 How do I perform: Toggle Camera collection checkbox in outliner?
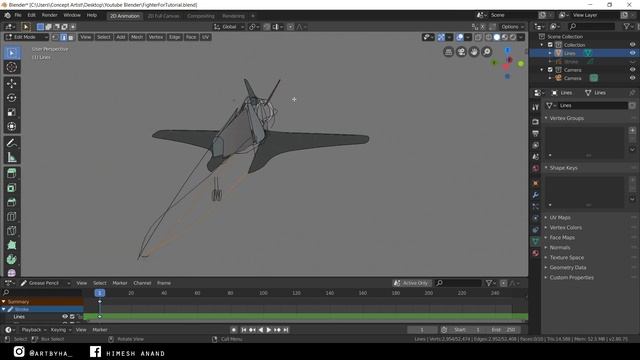[550, 70]
